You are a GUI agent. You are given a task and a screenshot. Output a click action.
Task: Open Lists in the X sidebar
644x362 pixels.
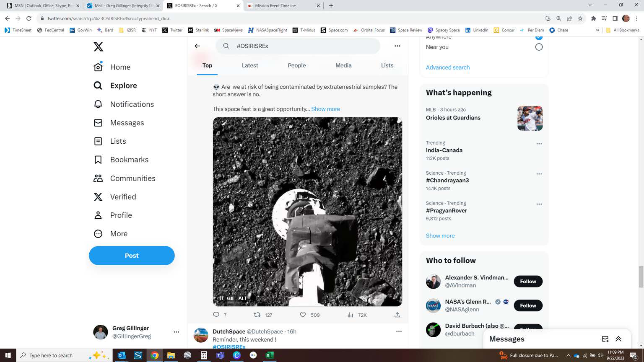pyautogui.click(x=110, y=141)
